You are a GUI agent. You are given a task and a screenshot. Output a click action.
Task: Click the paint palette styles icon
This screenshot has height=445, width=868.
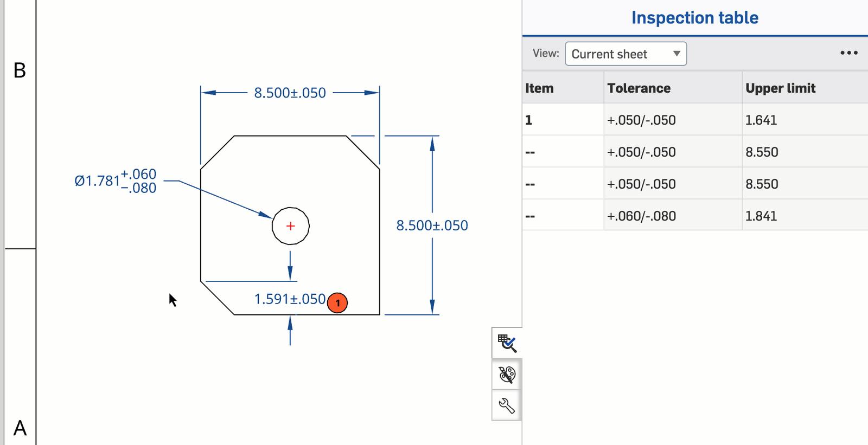coord(507,375)
